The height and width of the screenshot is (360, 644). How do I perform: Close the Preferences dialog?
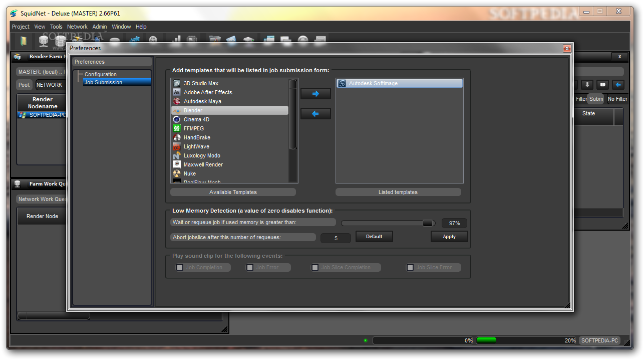coord(567,48)
